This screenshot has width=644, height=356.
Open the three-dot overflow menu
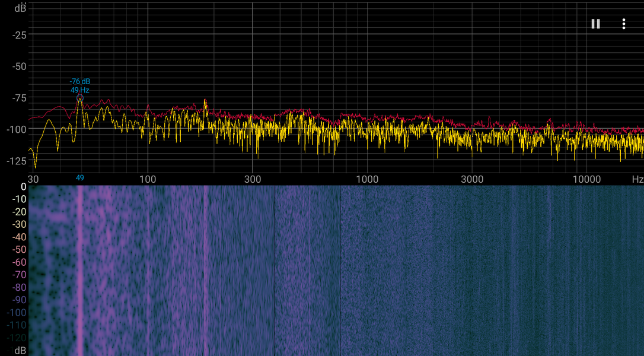(x=623, y=24)
